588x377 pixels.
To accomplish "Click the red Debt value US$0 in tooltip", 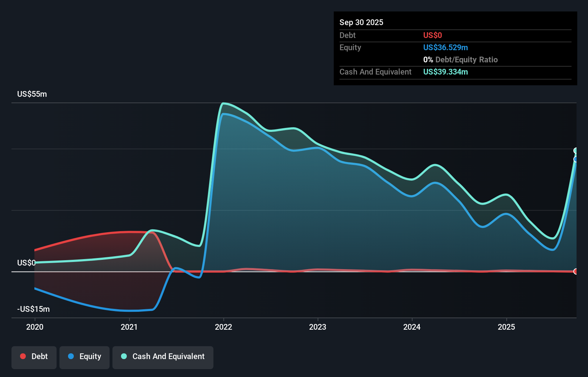I will click(x=433, y=35).
